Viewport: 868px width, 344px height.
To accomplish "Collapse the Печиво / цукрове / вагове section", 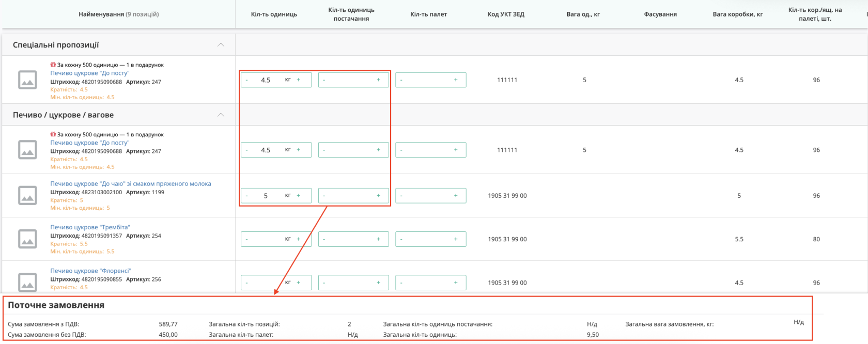I will coord(221,115).
